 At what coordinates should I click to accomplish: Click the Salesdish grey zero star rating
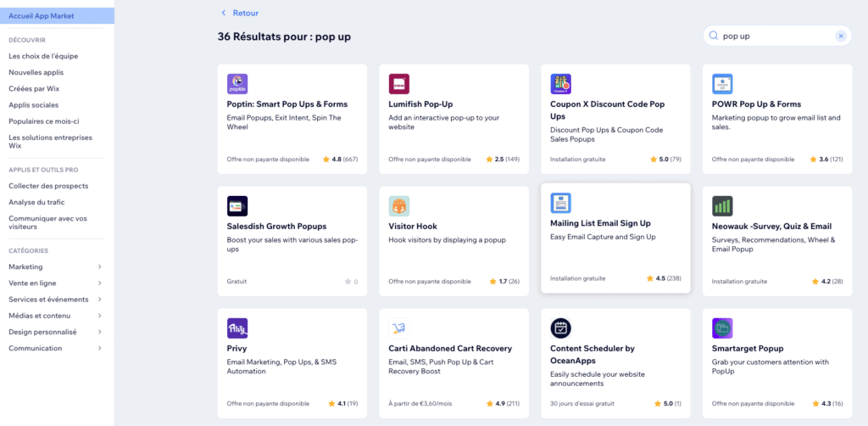coord(351,282)
